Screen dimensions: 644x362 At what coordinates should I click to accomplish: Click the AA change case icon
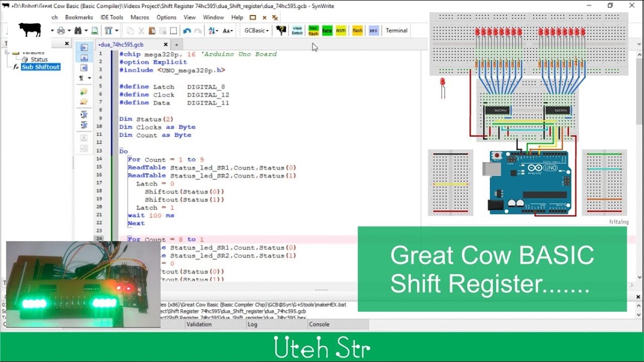point(226,31)
